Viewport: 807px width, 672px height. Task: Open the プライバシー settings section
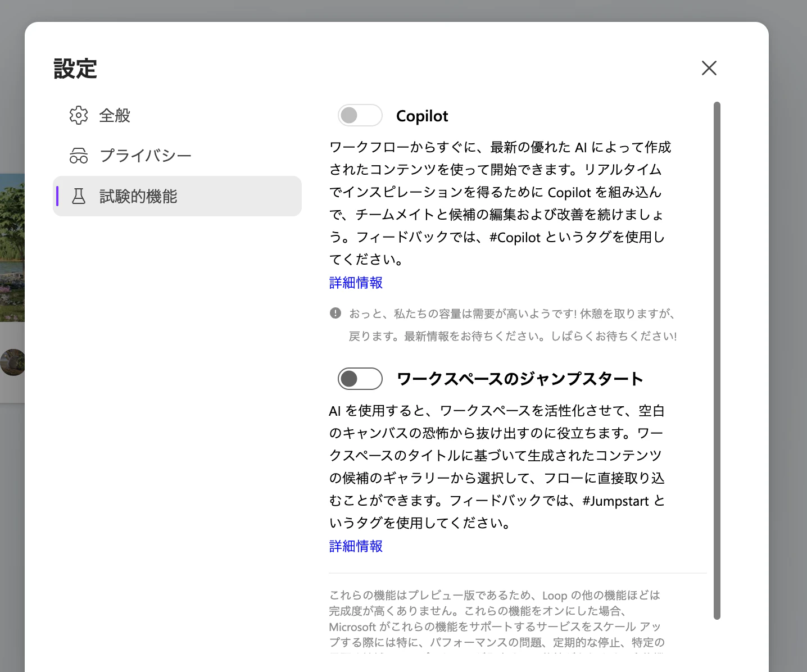[177, 156]
